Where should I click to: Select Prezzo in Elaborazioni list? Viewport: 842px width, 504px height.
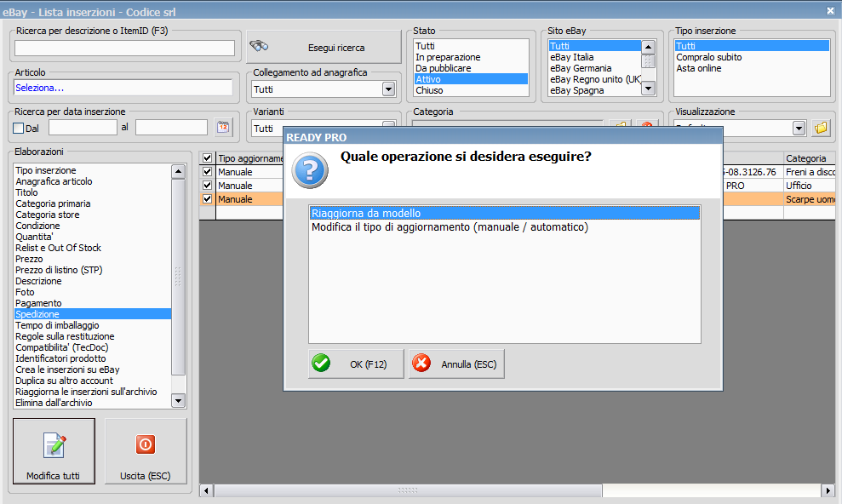click(92, 259)
